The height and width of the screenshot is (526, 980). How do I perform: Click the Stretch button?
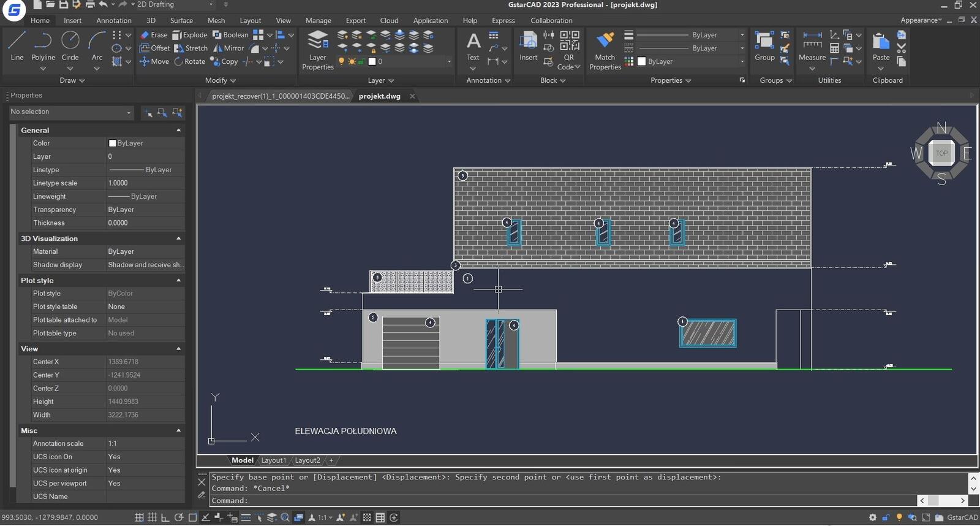click(191, 48)
